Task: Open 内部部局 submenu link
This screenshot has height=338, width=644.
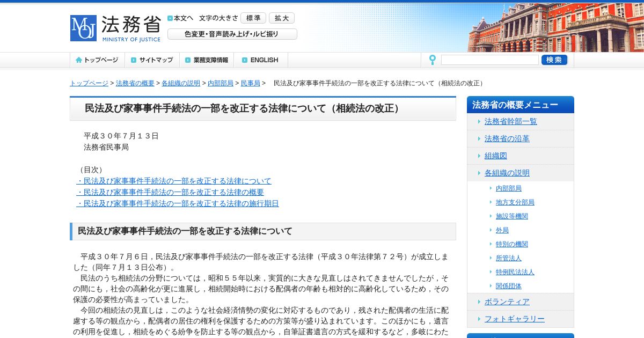Action: (x=509, y=188)
